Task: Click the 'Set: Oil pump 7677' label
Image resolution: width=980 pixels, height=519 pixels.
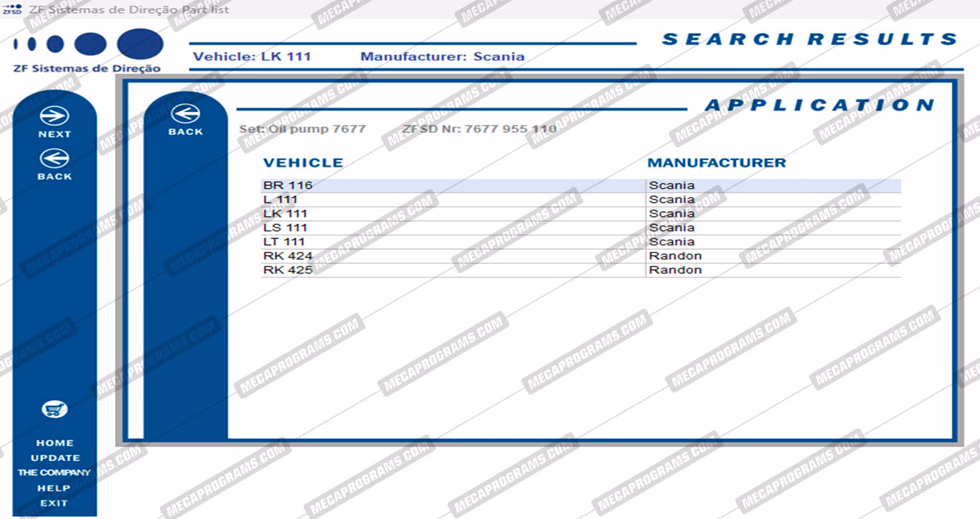Action: (x=302, y=129)
